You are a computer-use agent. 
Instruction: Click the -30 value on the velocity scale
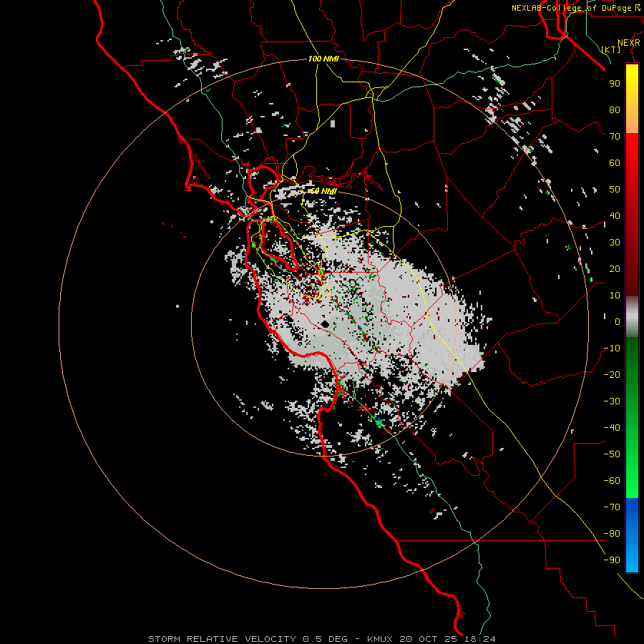tap(612, 401)
